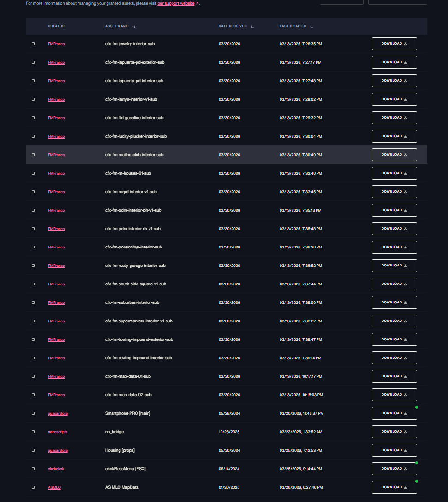This screenshot has width=448, height=502.
Task: Open FMFranco creator link in cfx-fm-lucky-plucker-interior-sub row
Action: click(56, 136)
